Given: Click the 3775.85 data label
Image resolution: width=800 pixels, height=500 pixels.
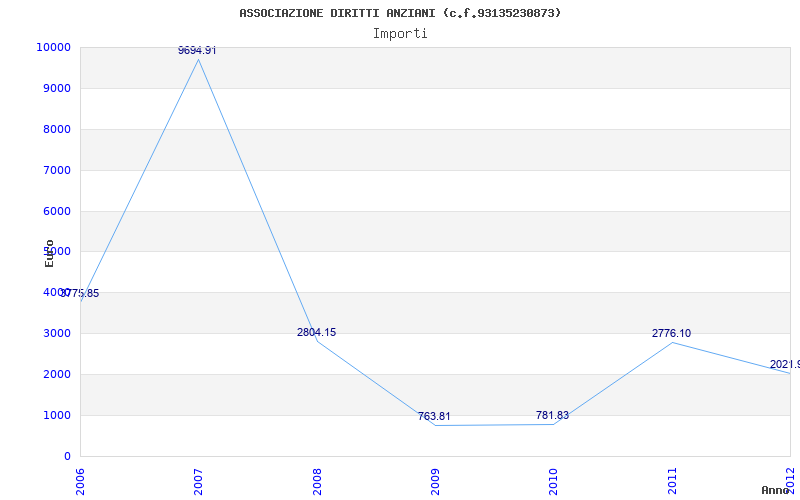Looking at the screenshot, I should tap(80, 293).
